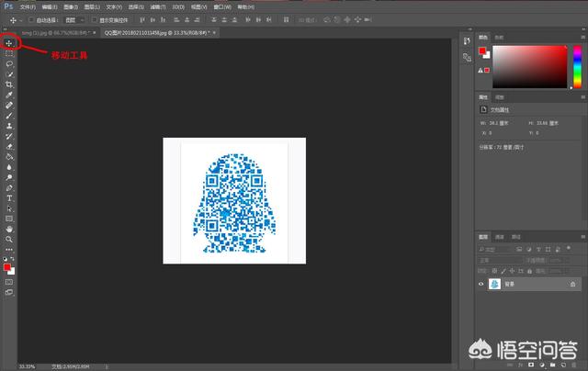Select the Eraser tool

coord(9,147)
